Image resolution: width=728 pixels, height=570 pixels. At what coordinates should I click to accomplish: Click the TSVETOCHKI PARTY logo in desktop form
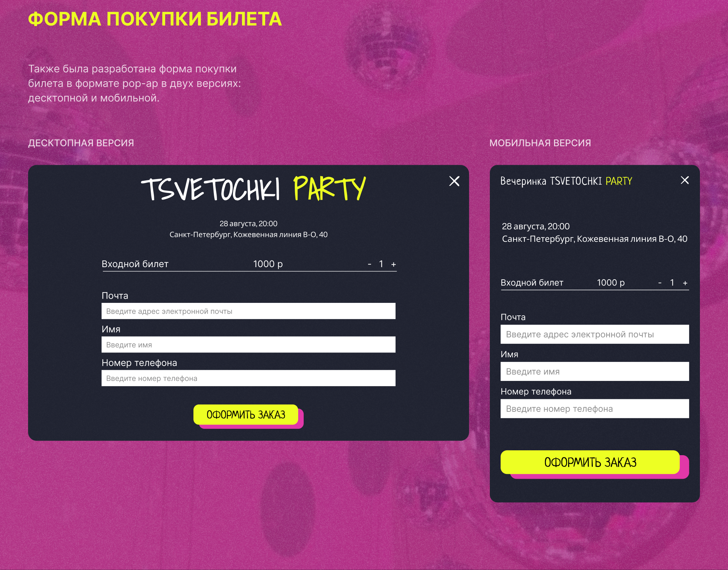click(x=253, y=189)
